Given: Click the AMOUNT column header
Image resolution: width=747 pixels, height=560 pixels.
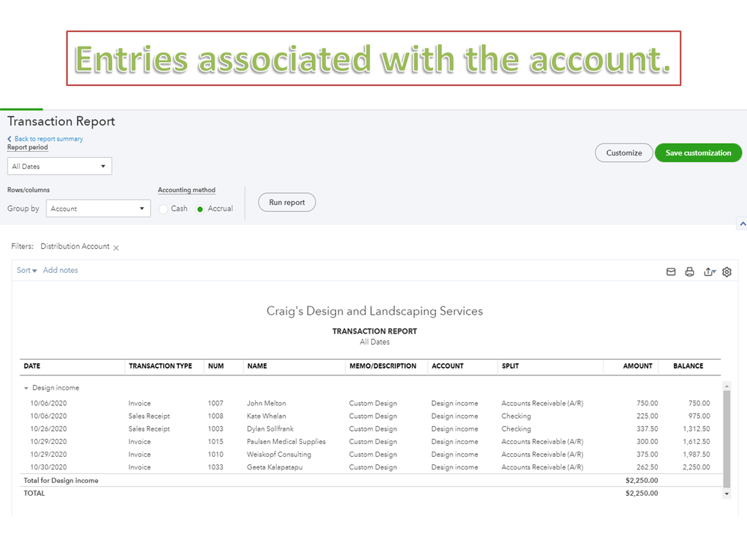Looking at the screenshot, I should [638, 366].
